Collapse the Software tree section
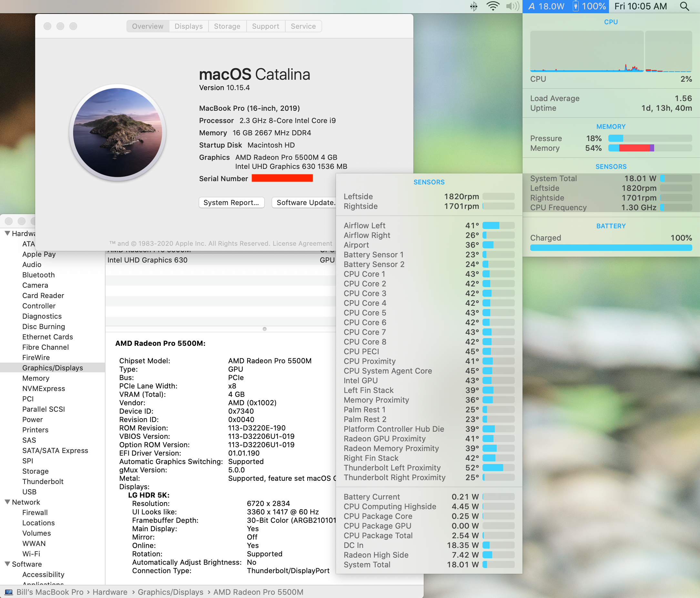Screen dimensions: 700x598 (x=7, y=564)
